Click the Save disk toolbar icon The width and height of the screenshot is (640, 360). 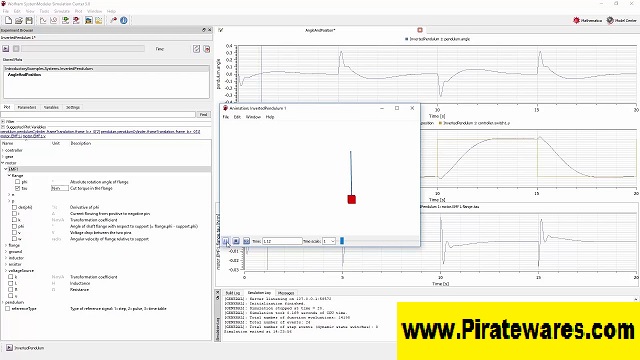(29, 20)
